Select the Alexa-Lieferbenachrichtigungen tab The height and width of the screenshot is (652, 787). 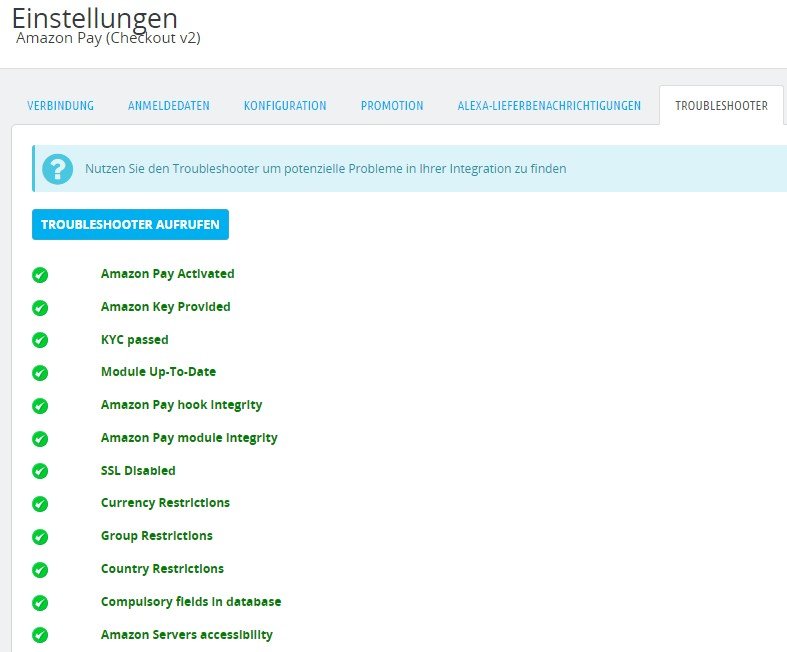point(549,105)
